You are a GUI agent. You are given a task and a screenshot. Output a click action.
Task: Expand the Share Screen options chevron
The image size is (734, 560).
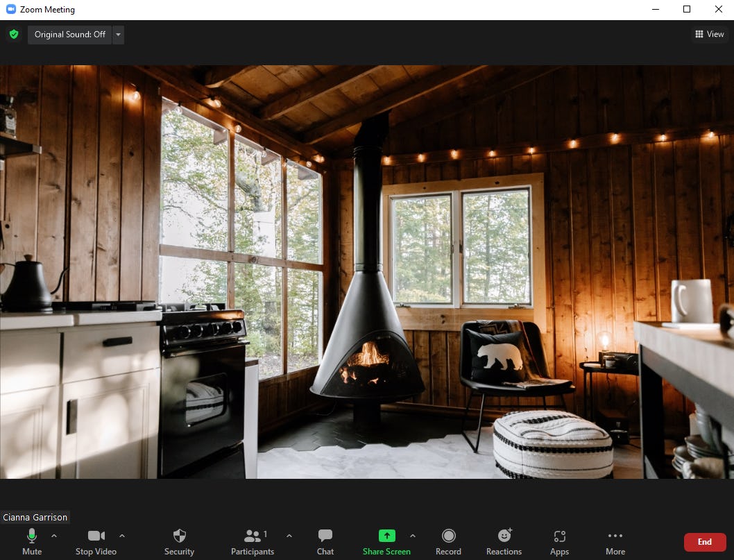[412, 536]
